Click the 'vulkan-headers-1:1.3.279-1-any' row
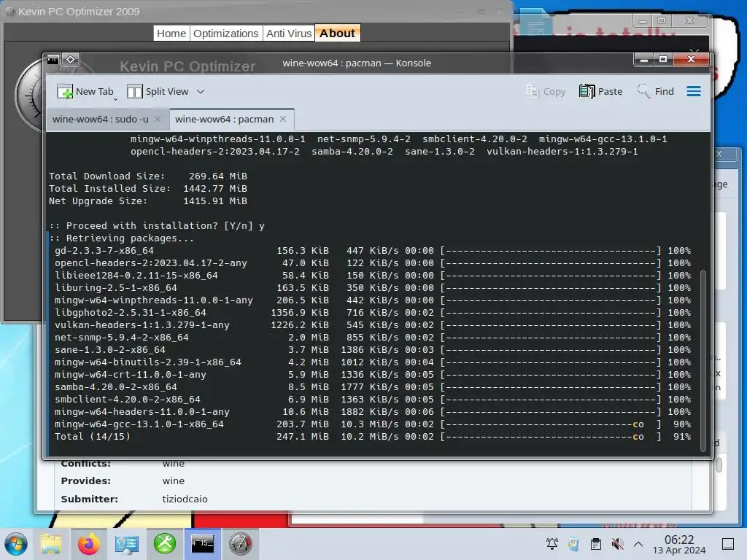This screenshot has height=560, width=747. click(373, 325)
